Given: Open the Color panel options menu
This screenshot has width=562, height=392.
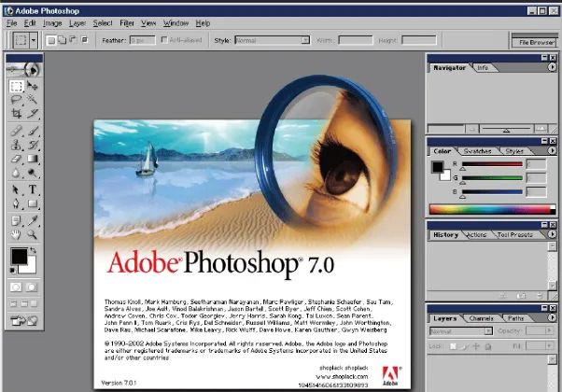Looking at the screenshot, I should pyautogui.click(x=552, y=151).
